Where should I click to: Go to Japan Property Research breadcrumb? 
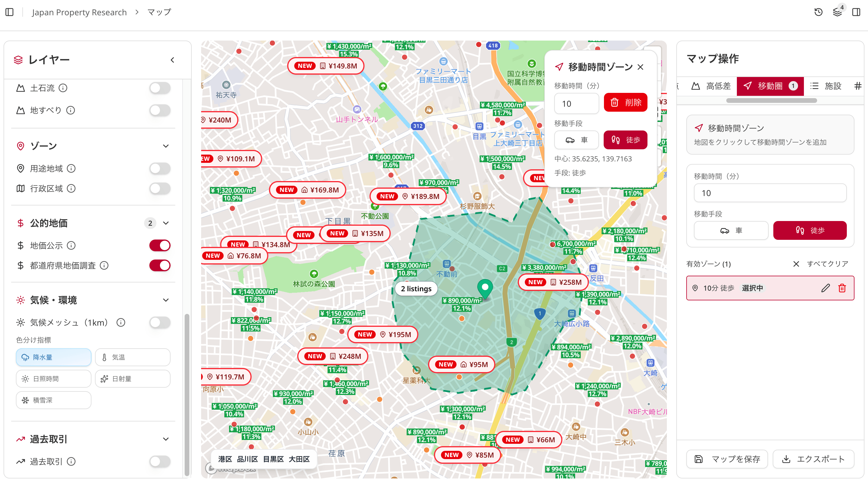click(x=79, y=12)
